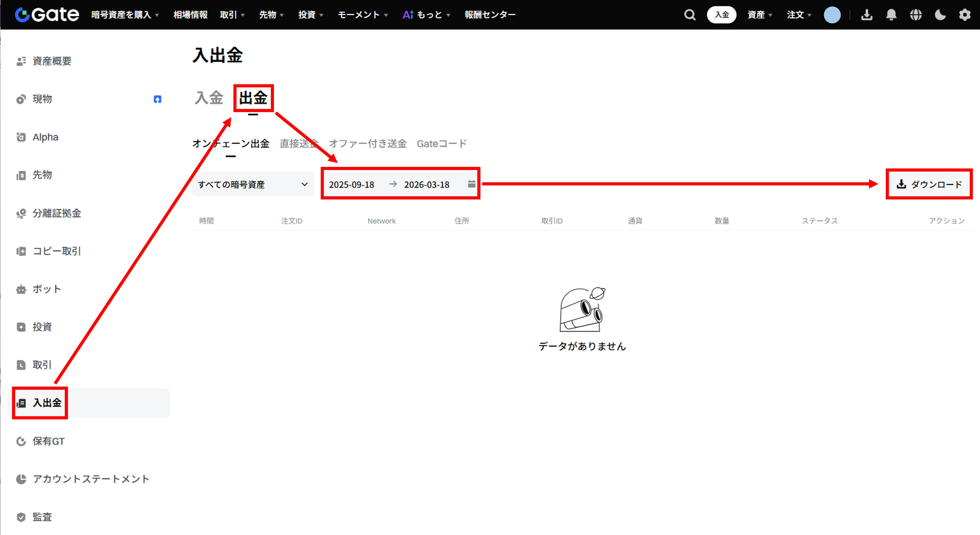Click the 取引ID column header
Viewport: 980px width, 535px height.
coord(552,221)
